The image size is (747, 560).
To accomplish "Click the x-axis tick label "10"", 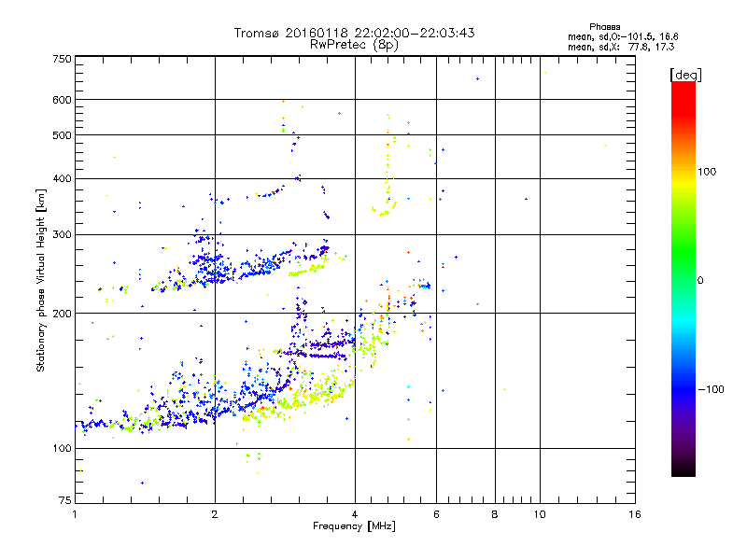I will click(540, 514).
